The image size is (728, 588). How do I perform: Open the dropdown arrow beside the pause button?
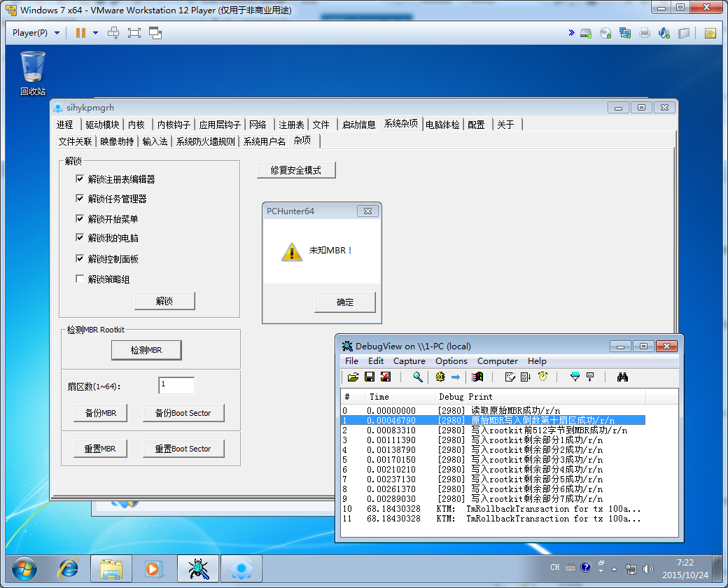tap(96, 32)
